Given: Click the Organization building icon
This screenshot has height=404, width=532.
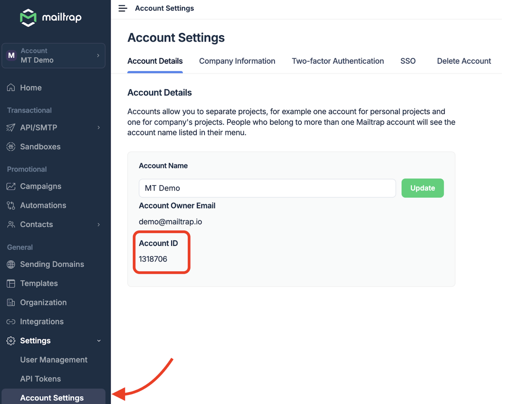Looking at the screenshot, I should pyautogui.click(x=11, y=302).
